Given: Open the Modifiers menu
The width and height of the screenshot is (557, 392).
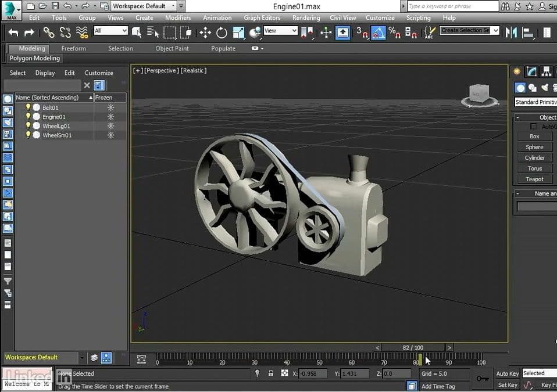Looking at the screenshot, I should click(x=178, y=18).
